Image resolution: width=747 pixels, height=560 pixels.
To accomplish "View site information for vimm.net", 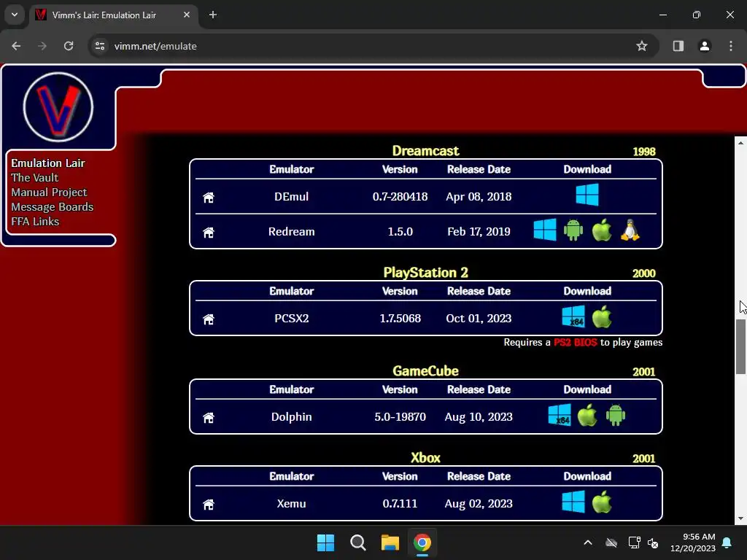I will click(99, 46).
